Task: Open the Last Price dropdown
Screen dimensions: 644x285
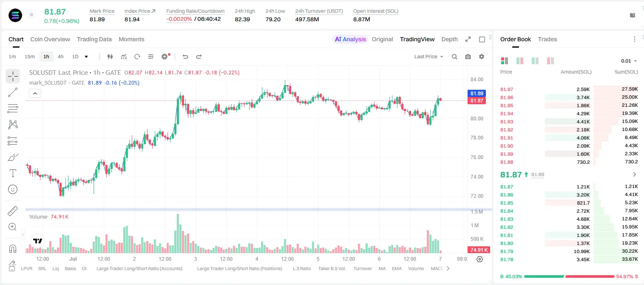Action: (x=428, y=57)
